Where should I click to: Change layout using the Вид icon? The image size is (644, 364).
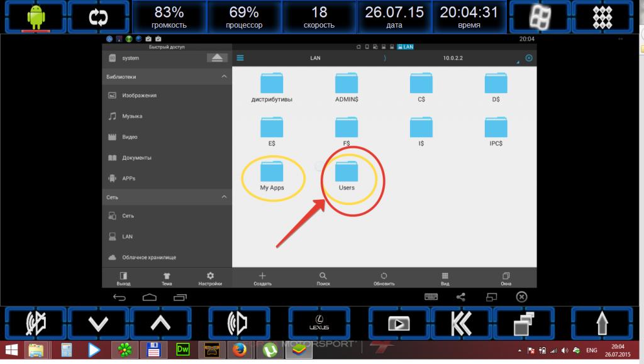(x=445, y=276)
